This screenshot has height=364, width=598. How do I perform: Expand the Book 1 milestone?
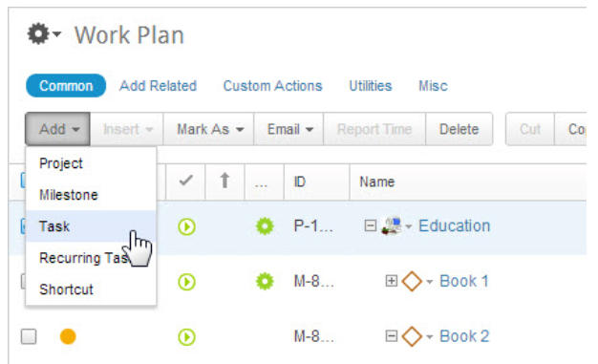[391, 281]
